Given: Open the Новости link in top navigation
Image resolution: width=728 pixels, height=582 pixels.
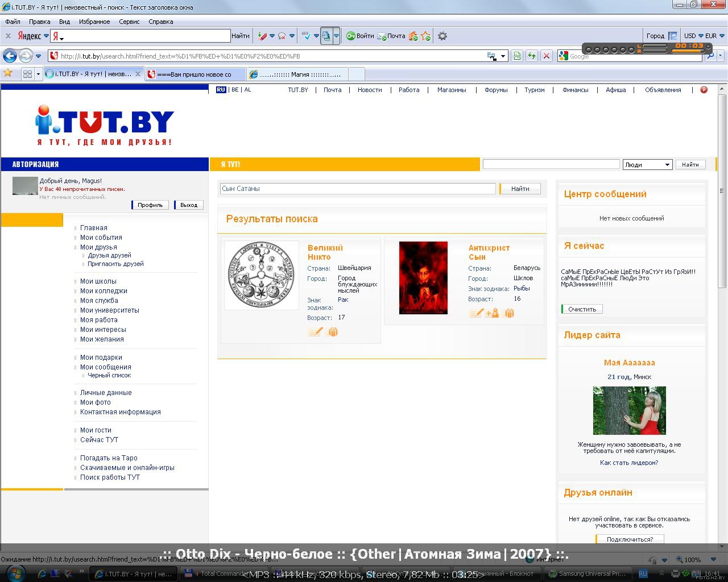Looking at the screenshot, I should (x=370, y=90).
